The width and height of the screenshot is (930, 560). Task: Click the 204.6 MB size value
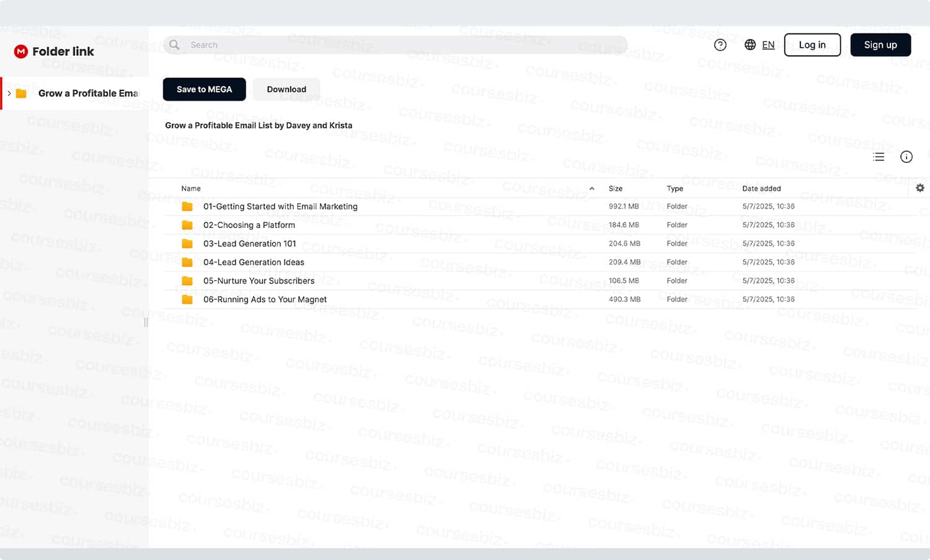(624, 243)
